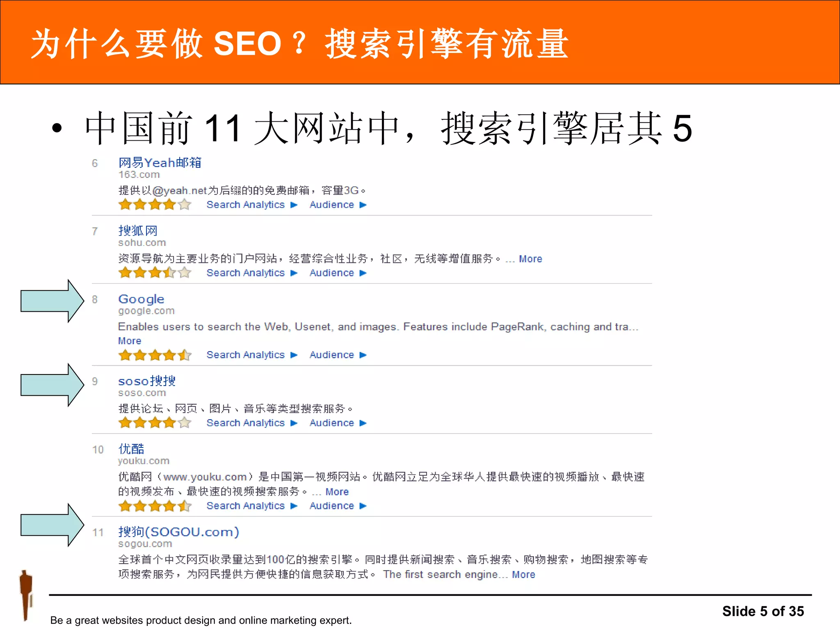Click the youku.com domain text

(x=144, y=461)
